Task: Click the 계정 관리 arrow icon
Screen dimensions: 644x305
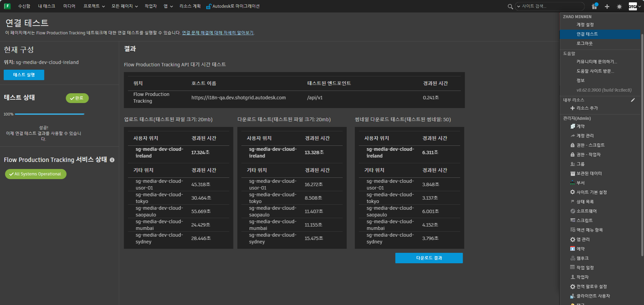Action: click(573, 136)
